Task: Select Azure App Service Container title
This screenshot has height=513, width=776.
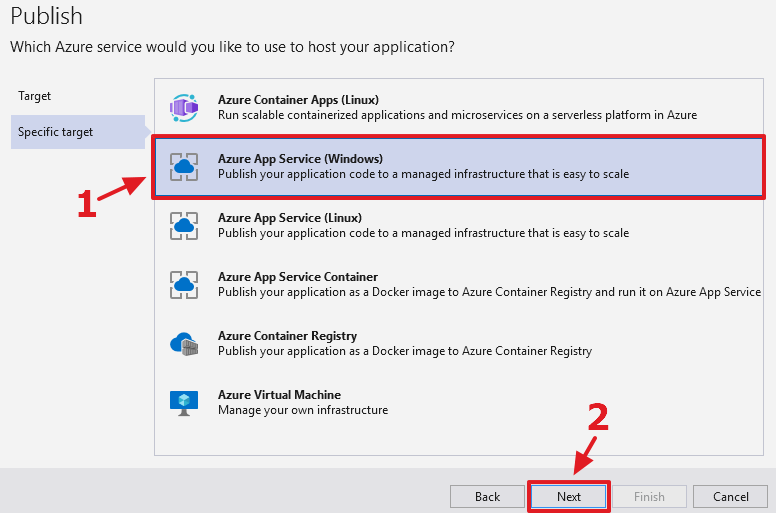Action: tap(298, 277)
